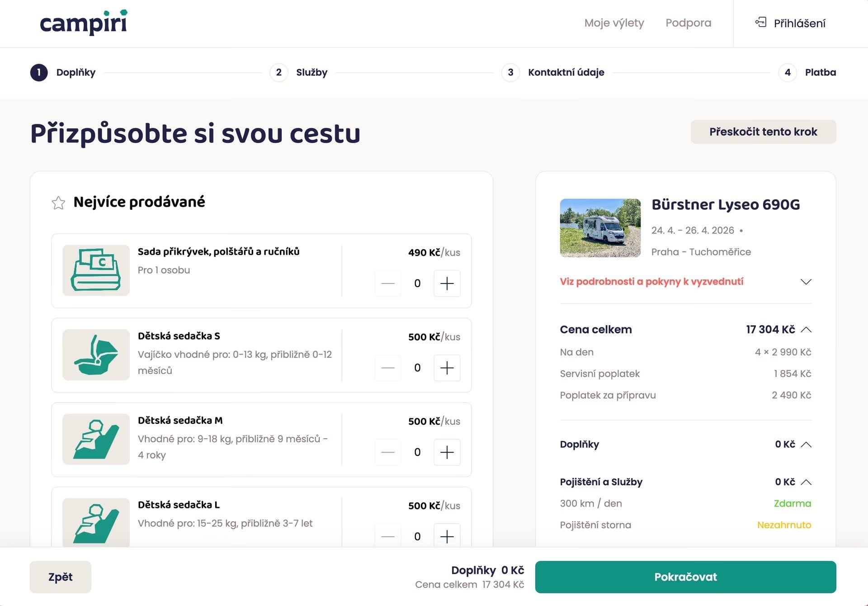
Task: Click the Dětská sedačka S item title
Action: tap(179, 336)
